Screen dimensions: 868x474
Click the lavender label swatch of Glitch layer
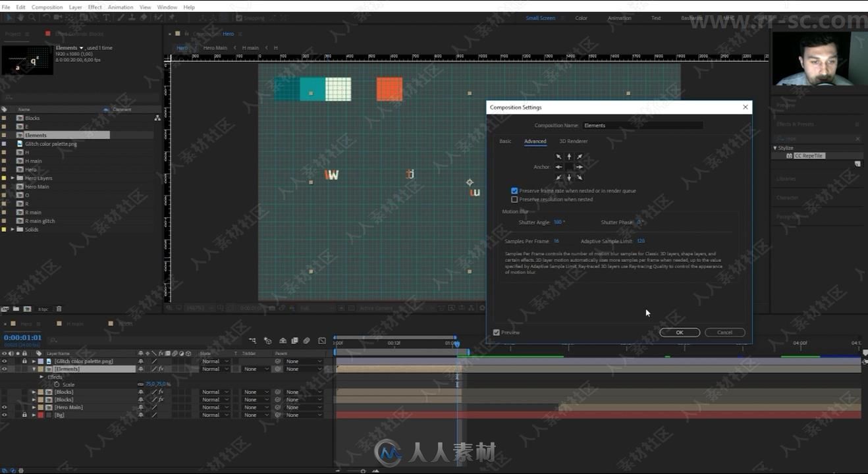click(41, 361)
